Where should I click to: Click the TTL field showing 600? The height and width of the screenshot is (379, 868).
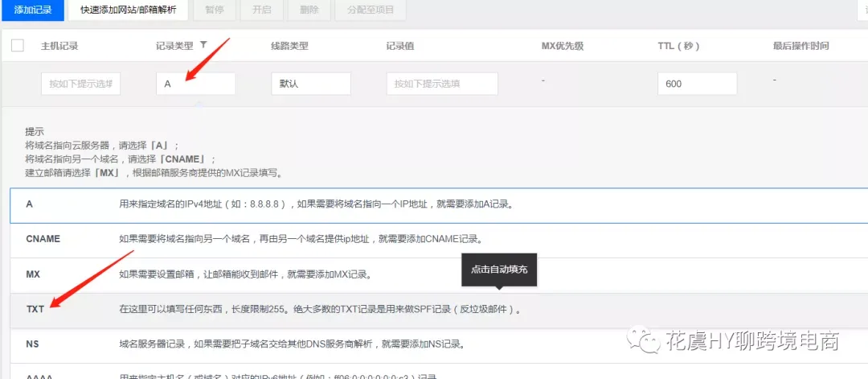tap(698, 84)
